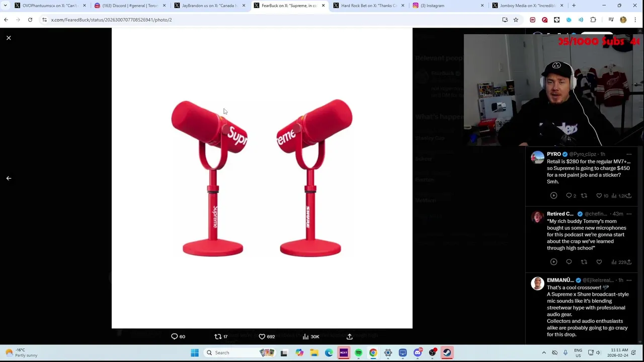Repost Retired C's comment
The height and width of the screenshot is (362, 644).
coord(584,262)
